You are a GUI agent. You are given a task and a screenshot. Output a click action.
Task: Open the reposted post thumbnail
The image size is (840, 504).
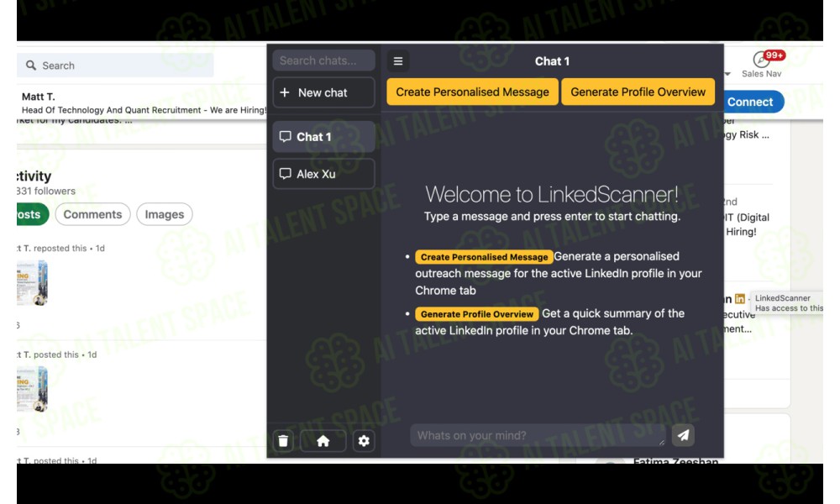(x=32, y=283)
